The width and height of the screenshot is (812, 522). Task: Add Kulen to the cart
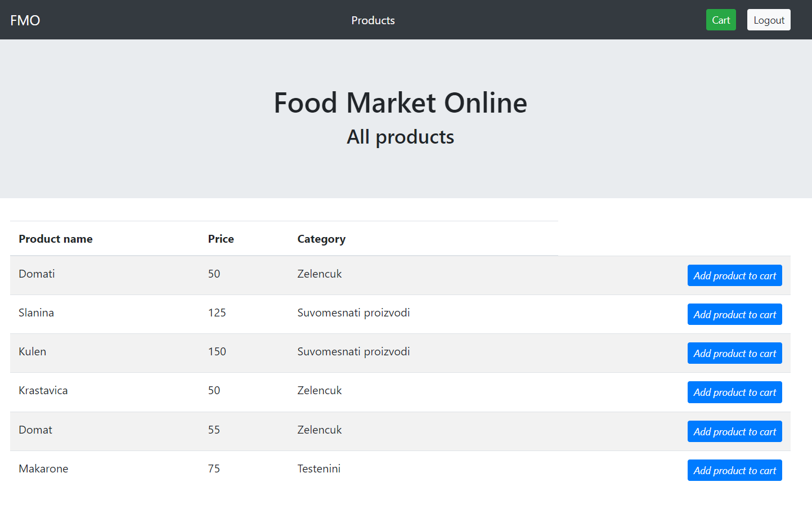[x=734, y=353]
